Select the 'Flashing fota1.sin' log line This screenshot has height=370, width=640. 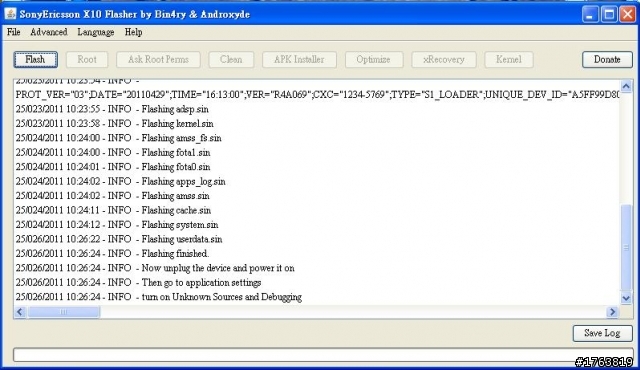[x=113, y=153]
